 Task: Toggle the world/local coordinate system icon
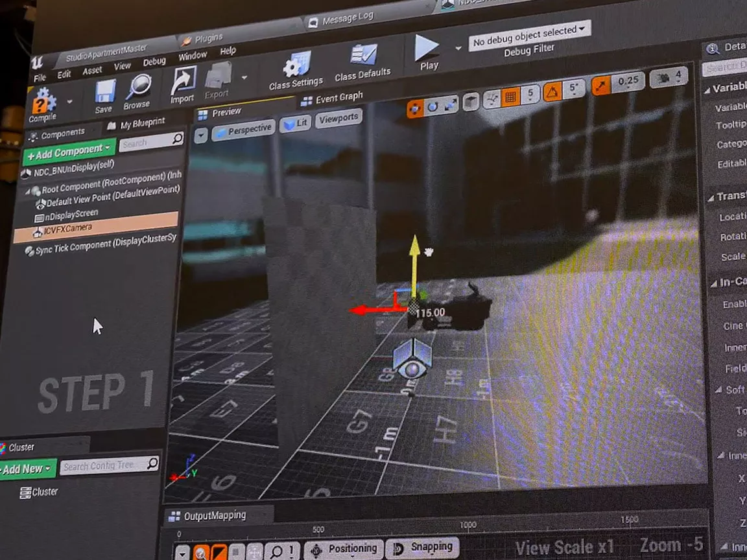pyautogui.click(x=492, y=99)
